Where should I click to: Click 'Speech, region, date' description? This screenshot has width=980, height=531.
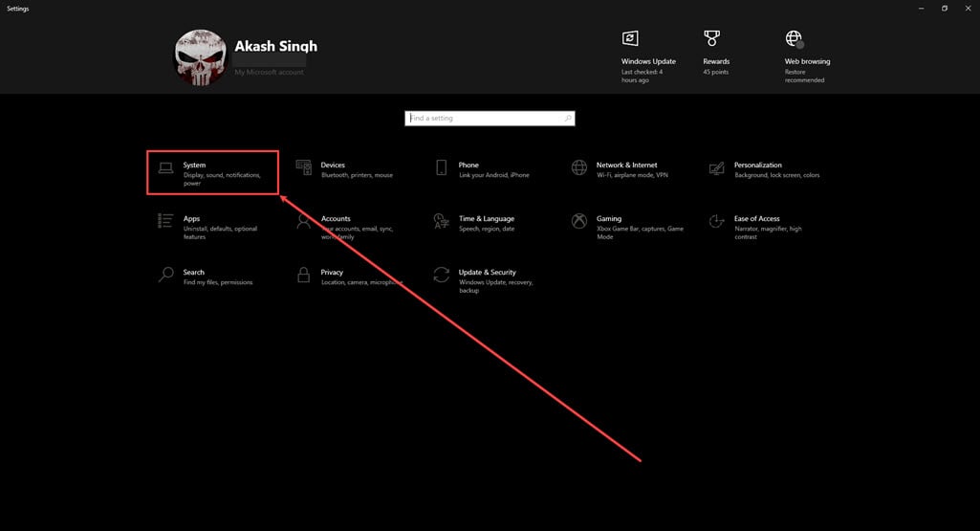(x=487, y=229)
